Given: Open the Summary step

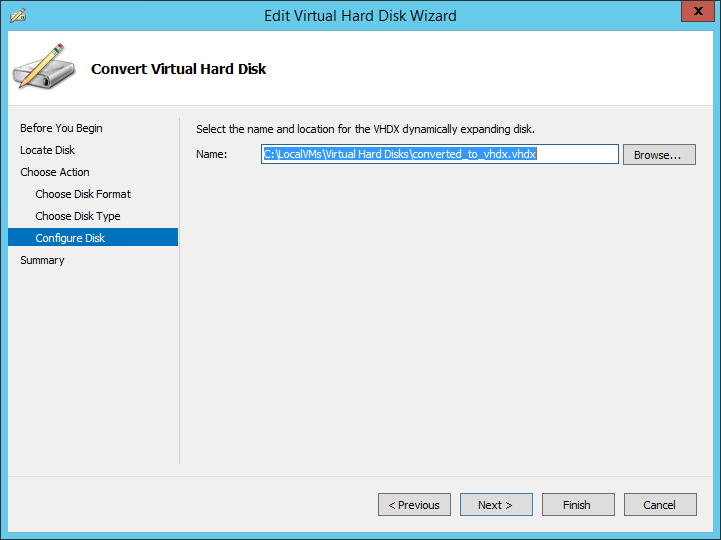Looking at the screenshot, I should (x=42, y=260).
